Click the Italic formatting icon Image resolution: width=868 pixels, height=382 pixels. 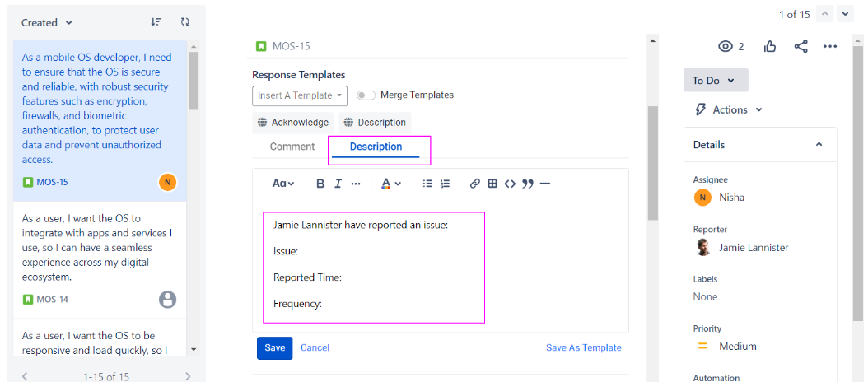coord(338,184)
